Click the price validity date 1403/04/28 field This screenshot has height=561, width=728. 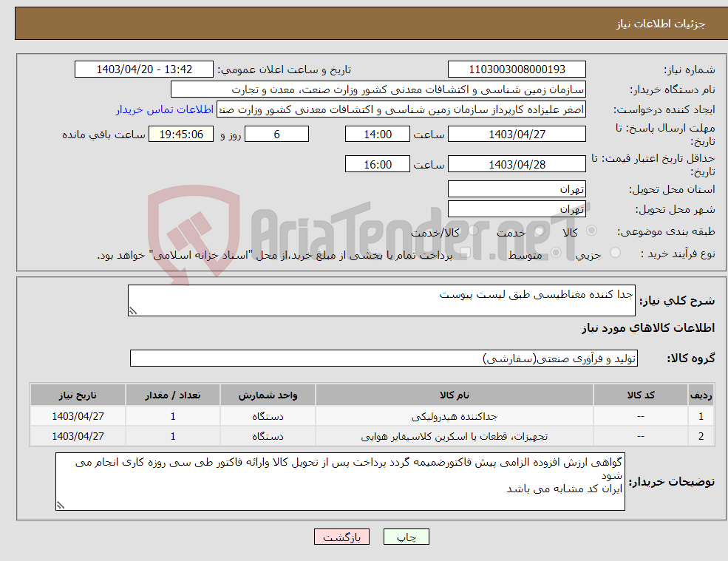[x=517, y=164]
